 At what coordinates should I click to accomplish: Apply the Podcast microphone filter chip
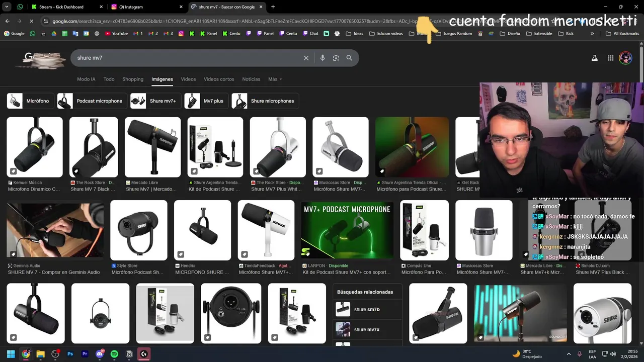pyautogui.click(x=92, y=101)
